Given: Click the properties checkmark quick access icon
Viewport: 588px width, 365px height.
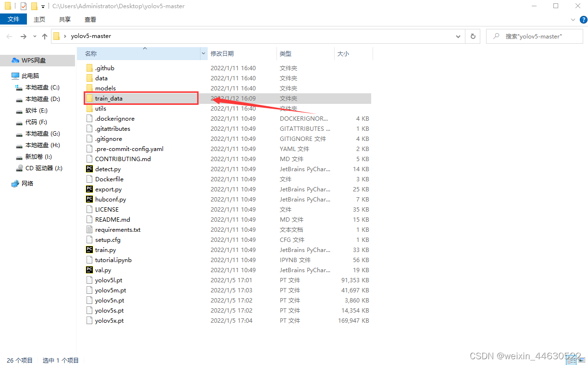Looking at the screenshot, I should pyautogui.click(x=24, y=6).
